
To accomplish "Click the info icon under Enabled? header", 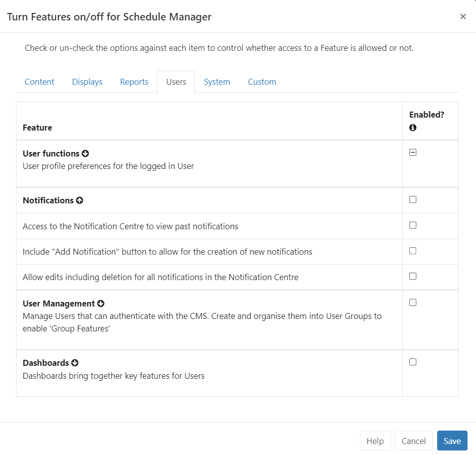I will point(413,128).
